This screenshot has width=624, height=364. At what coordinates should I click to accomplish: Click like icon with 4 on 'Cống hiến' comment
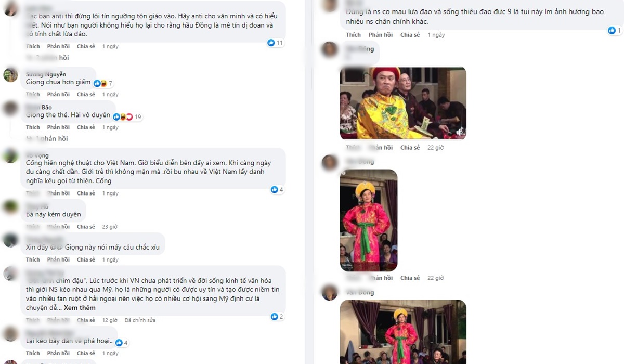pos(274,190)
